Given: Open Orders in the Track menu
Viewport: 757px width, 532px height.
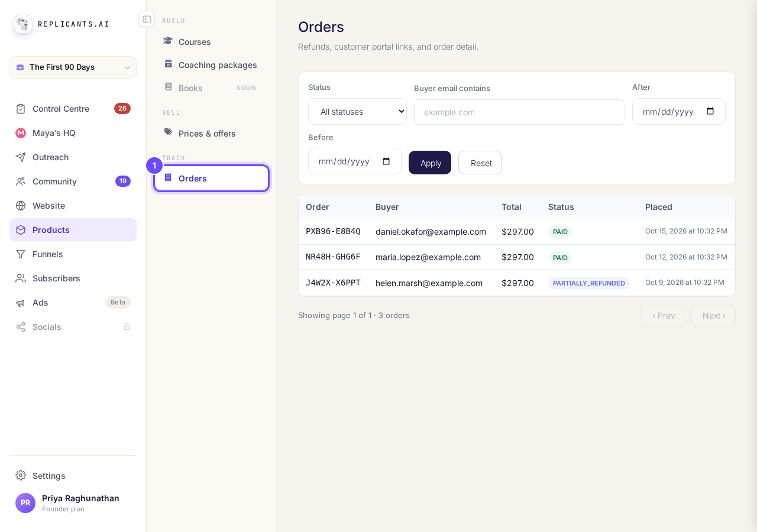Looking at the screenshot, I should (x=211, y=179).
